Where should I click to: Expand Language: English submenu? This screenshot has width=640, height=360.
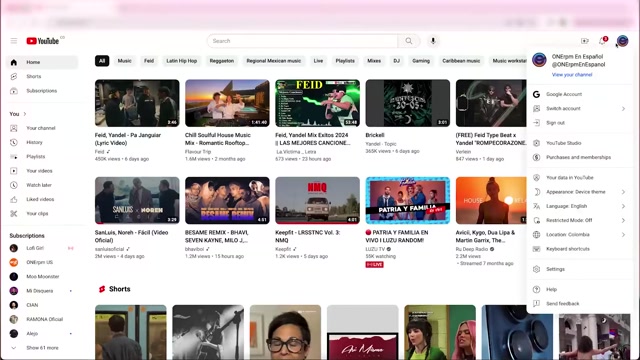(580, 206)
